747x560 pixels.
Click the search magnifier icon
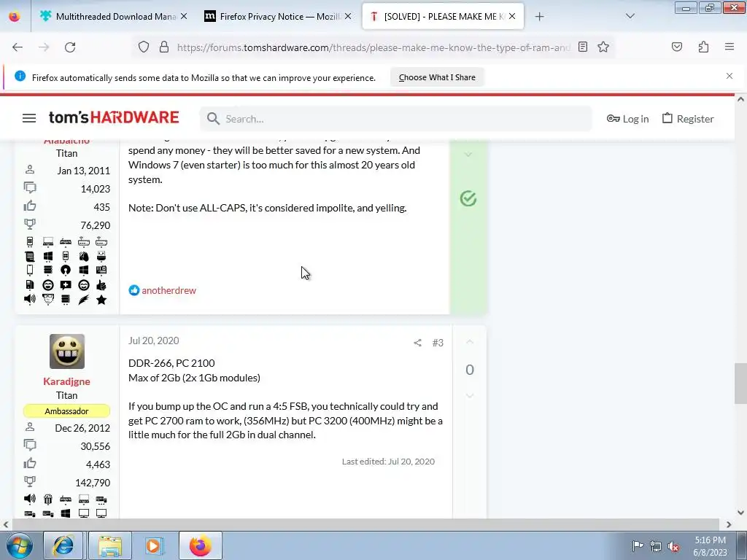213,119
